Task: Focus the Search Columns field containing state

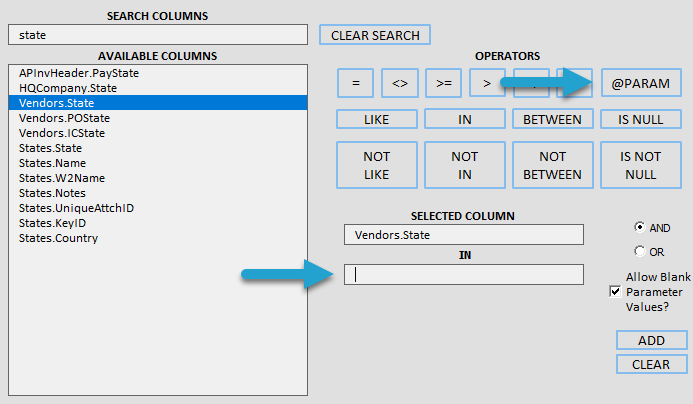Action: click(x=158, y=34)
